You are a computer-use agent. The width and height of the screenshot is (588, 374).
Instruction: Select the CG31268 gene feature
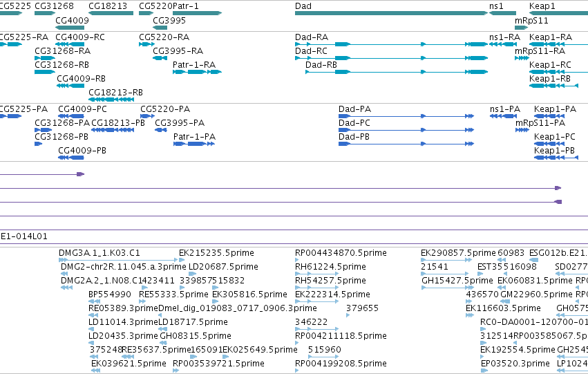click(45, 13)
